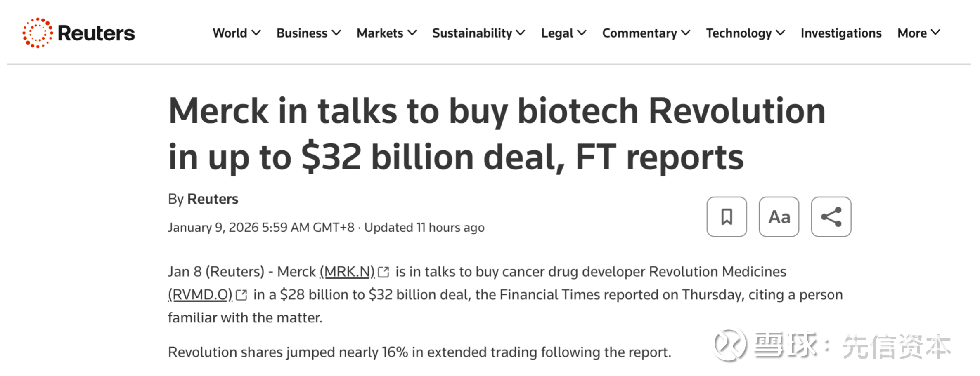Click the share article icon

(x=831, y=217)
